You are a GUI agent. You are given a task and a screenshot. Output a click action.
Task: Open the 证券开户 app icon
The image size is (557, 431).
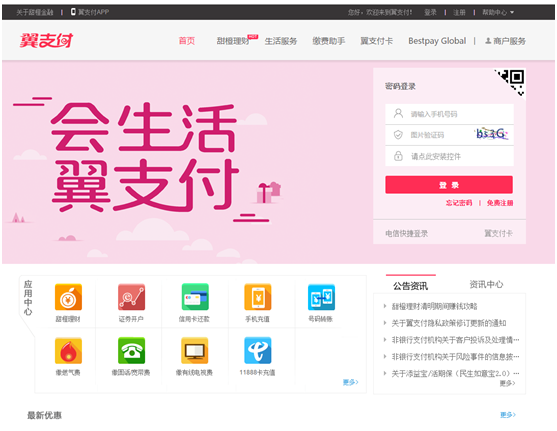click(x=131, y=297)
